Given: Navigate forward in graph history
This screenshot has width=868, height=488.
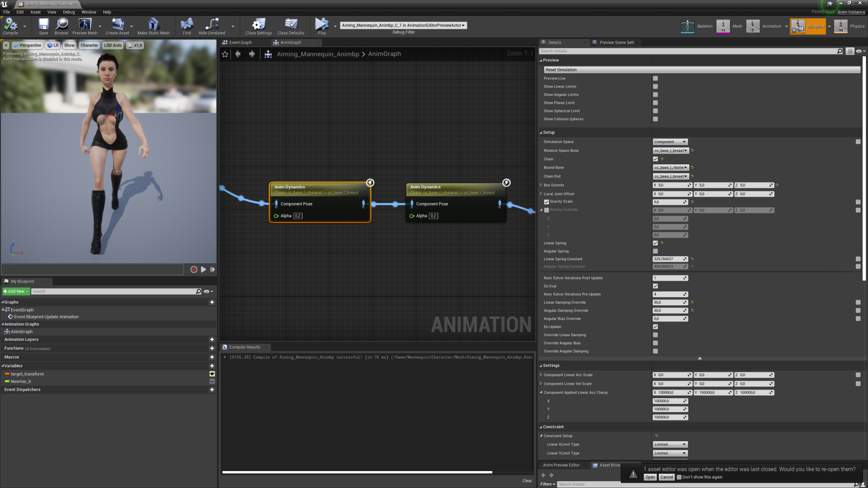Looking at the screenshot, I should point(252,54).
